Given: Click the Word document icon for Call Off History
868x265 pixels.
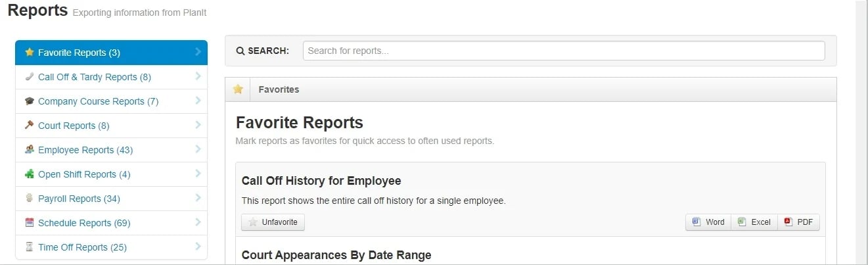Looking at the screenshot, I should coord(697,222).
